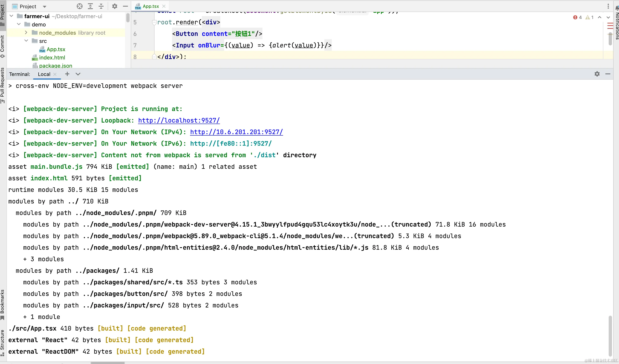
Task: Click the editor vertical scrollbar
Action: pyautogui.click(x=610, y=39)
